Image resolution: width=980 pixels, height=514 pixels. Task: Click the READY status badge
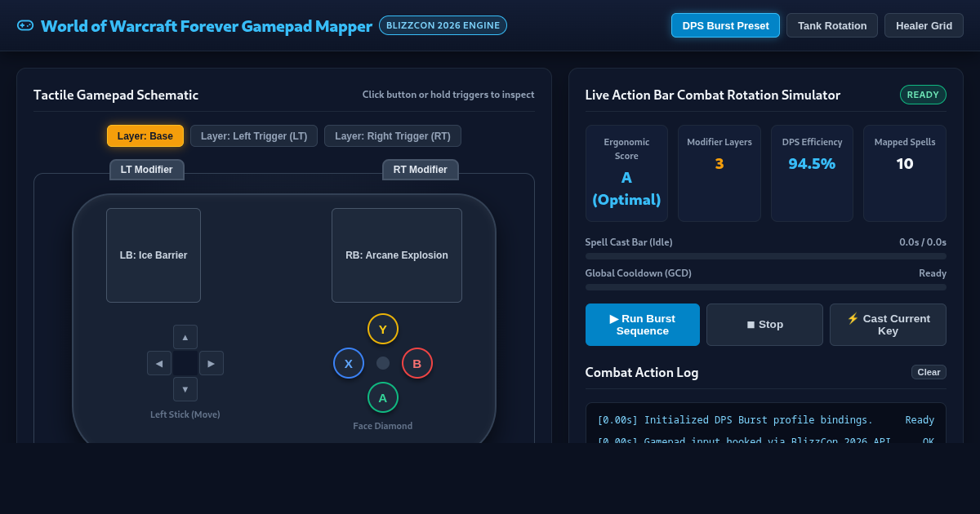[923, 95]
